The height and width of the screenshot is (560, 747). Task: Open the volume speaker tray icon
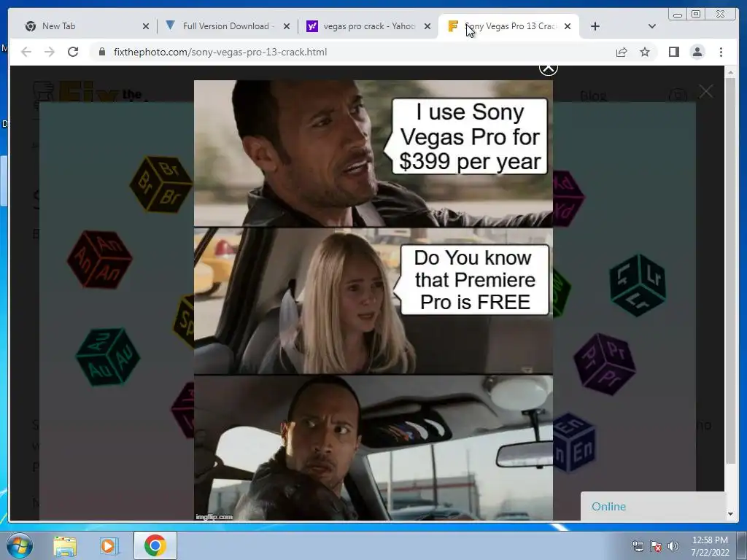673,546
